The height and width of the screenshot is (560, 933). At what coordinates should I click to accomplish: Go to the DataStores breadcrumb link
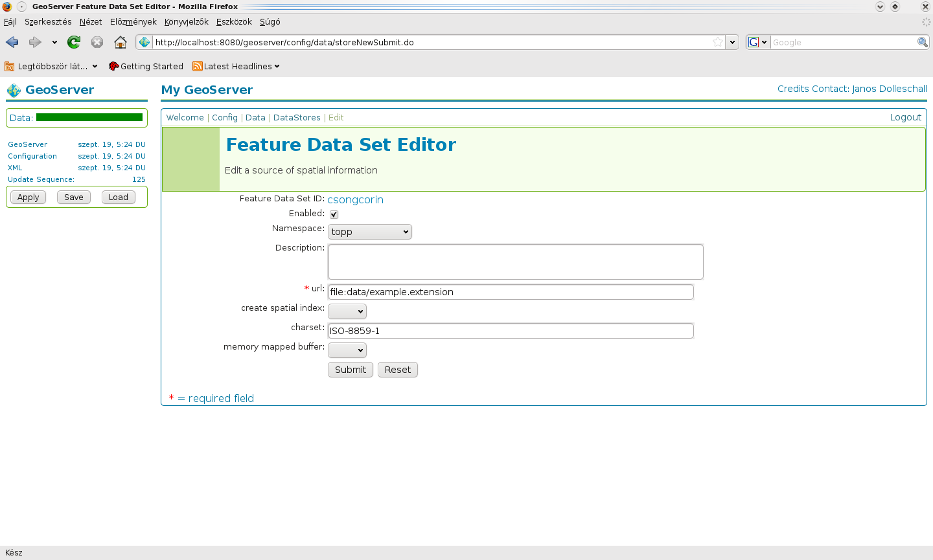click(297, 117)
